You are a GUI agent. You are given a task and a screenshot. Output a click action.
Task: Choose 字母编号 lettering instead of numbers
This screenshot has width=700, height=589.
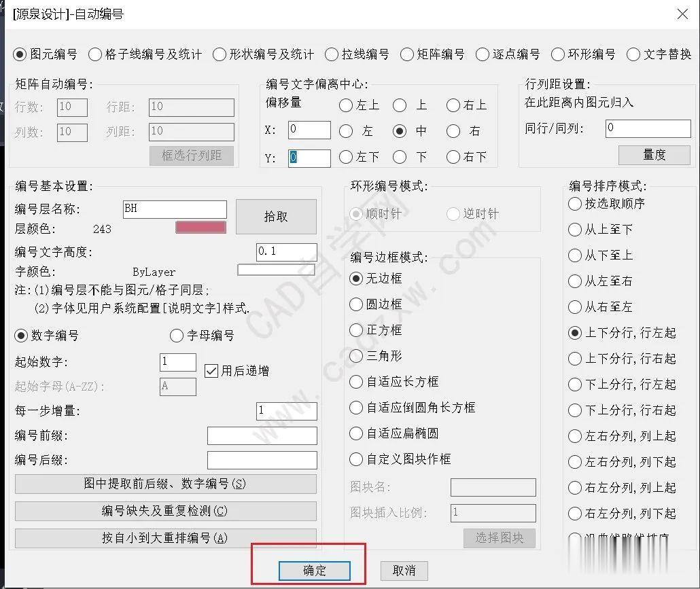pos(176,336)
